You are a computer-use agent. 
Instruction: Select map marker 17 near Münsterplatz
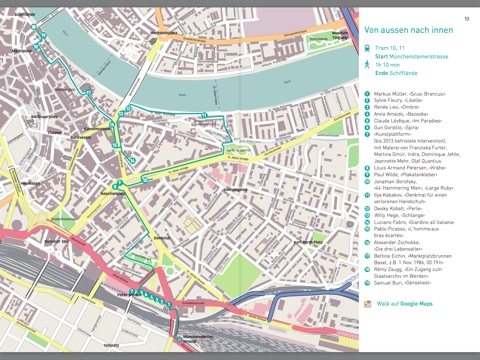tap(88, 93)
